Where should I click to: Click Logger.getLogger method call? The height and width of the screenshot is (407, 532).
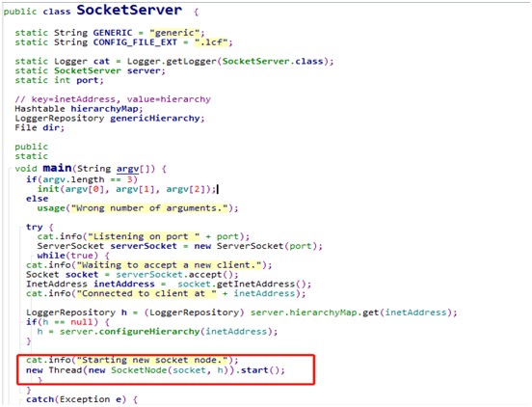point(172,62)
